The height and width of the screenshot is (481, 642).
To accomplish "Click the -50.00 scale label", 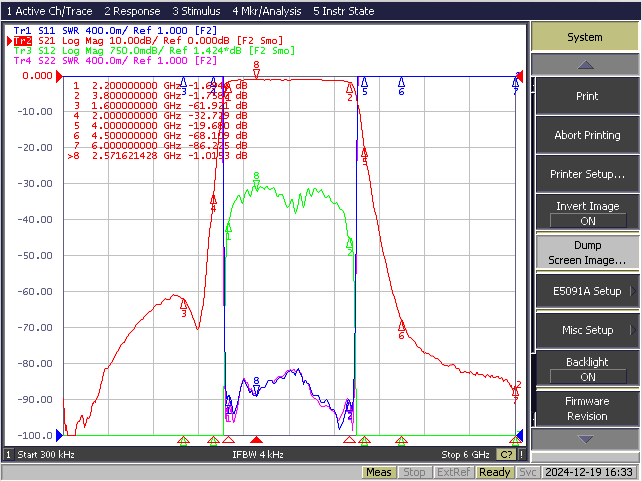I will point(35,255).
